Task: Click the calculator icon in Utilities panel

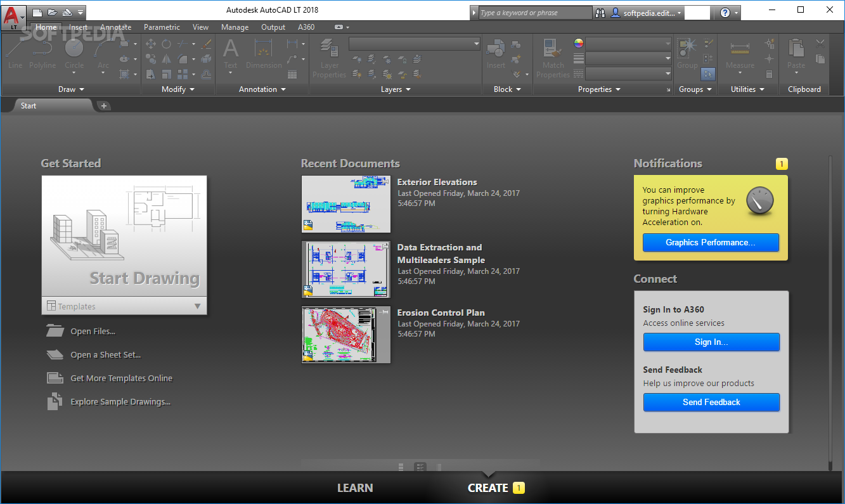Action: coord(769,74)
